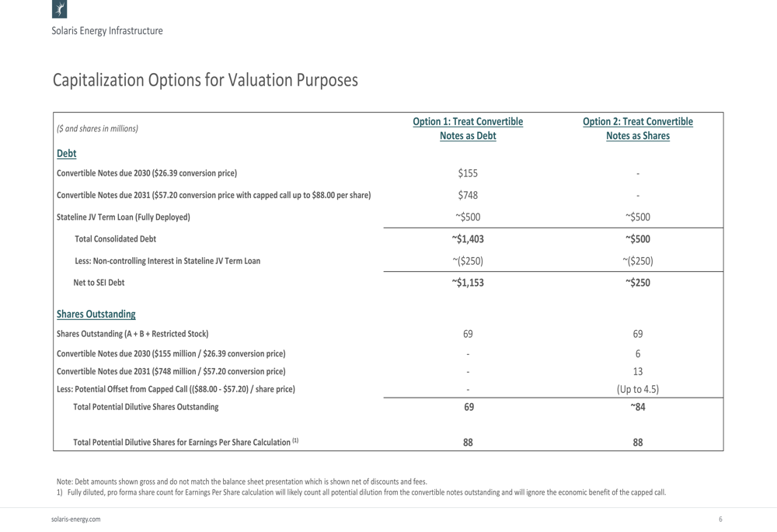This screenshot has width=777, height=532.
Task: Select the Option 2 column header
Action: point(638,129)
